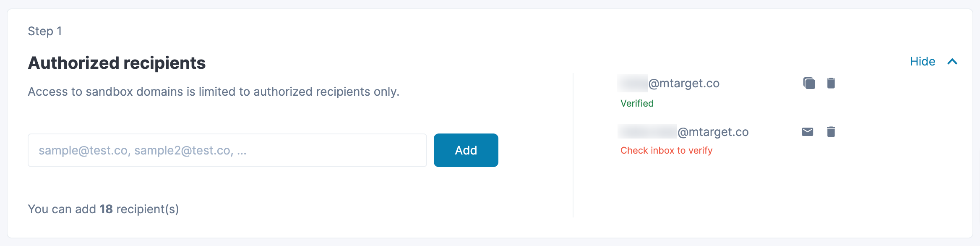Copy the verified mtarget.co recipient address
Viewport: 980px width, 246px height.
tap(809, 83)
